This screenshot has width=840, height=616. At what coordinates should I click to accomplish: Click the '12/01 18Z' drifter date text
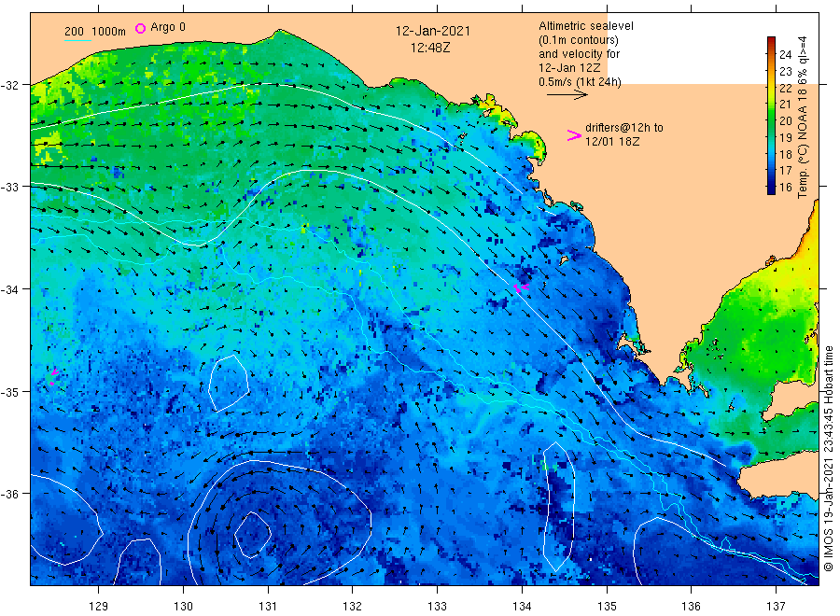coord(611,142)
